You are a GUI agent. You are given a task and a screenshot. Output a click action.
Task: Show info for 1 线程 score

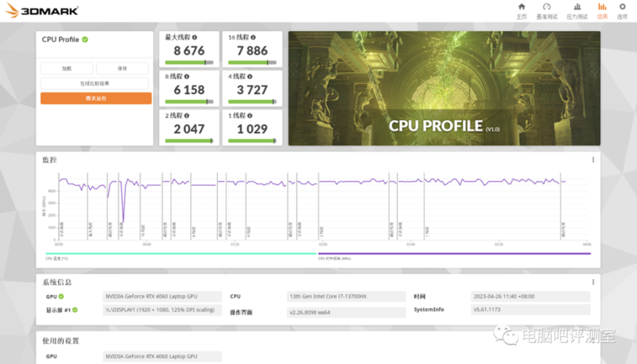click(x=250, y=115)
